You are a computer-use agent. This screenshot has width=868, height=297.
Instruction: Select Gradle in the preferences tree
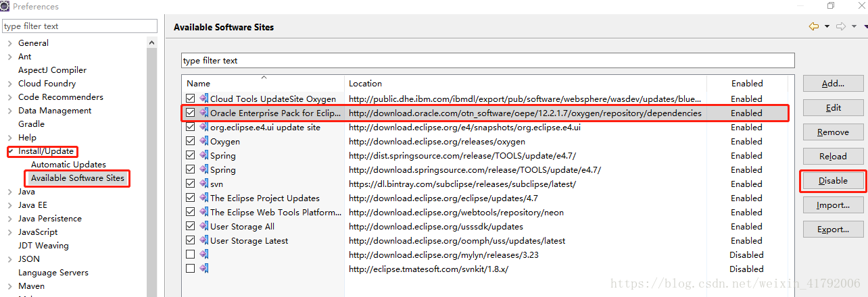tap(31, 124)
